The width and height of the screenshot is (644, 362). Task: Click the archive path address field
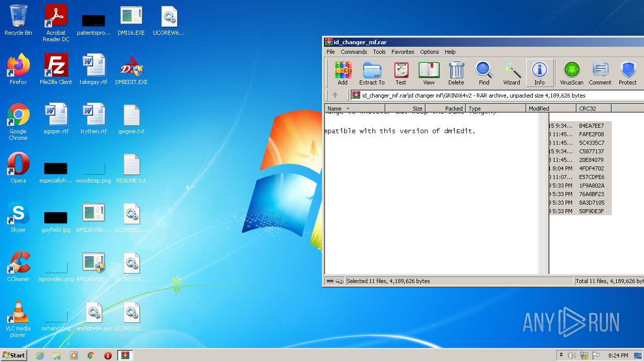point(497,95)
